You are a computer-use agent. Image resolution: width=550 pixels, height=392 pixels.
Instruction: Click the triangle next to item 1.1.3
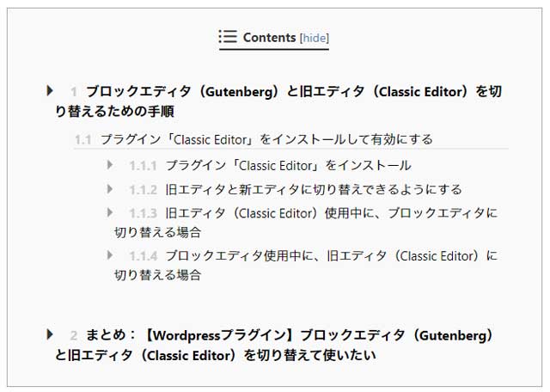click(x=110, y=212)
